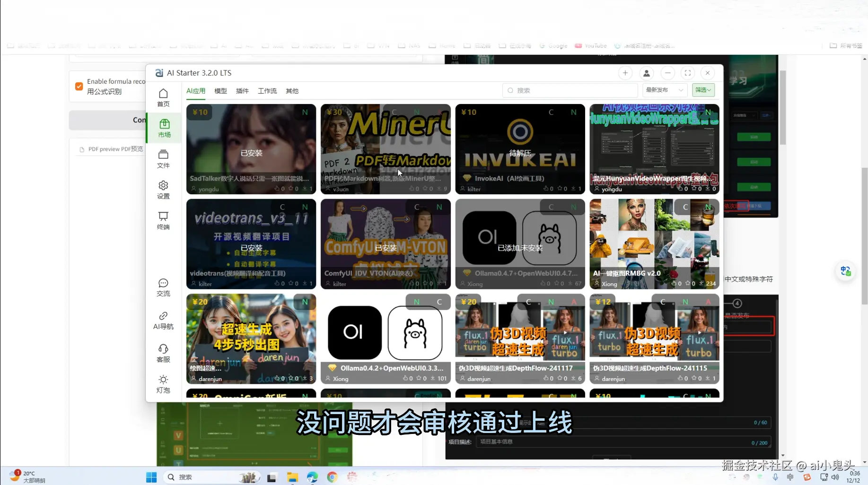Click the taskbar 搜索 search box
868x485 pixels.
pos(211,477)
